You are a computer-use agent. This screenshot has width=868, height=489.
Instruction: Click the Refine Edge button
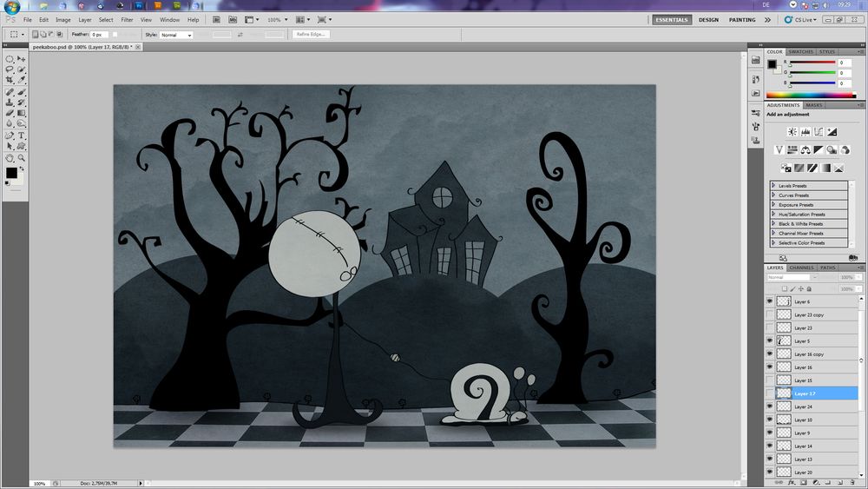pyautogui.click(x=311, y=35)
